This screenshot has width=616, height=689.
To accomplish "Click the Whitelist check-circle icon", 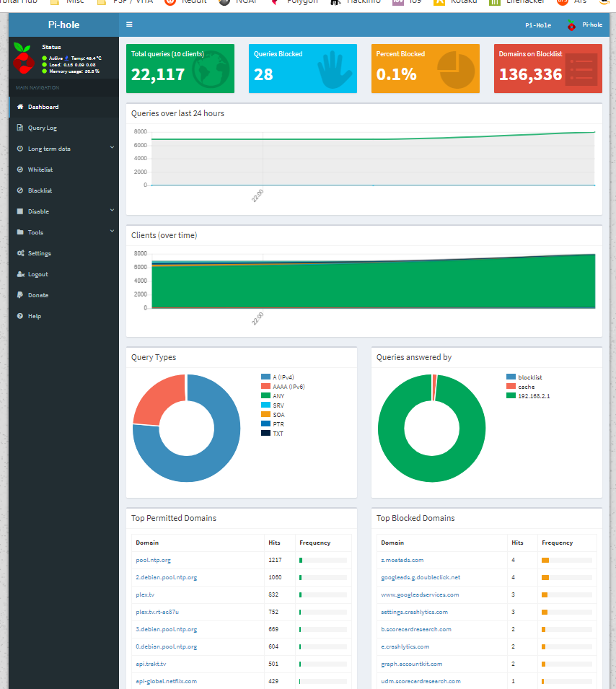I will pos(20,170).
